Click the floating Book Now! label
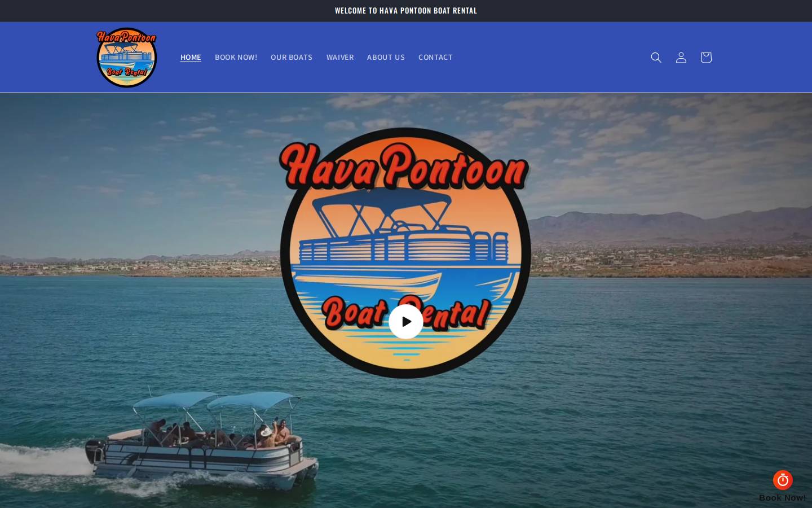Viewport: 812px width, 508px height. click(783, 498)
